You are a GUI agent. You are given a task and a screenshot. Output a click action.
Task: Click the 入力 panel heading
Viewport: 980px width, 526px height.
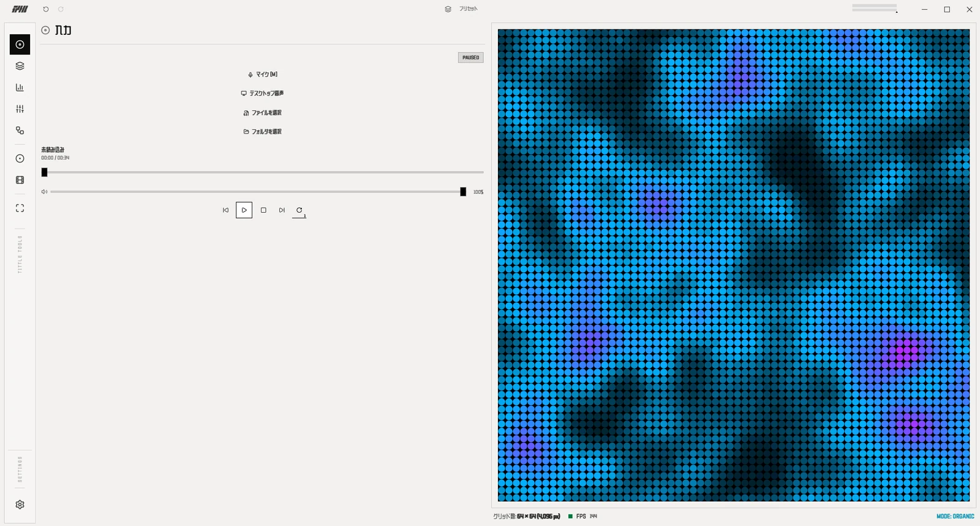(x=63, y=30)
